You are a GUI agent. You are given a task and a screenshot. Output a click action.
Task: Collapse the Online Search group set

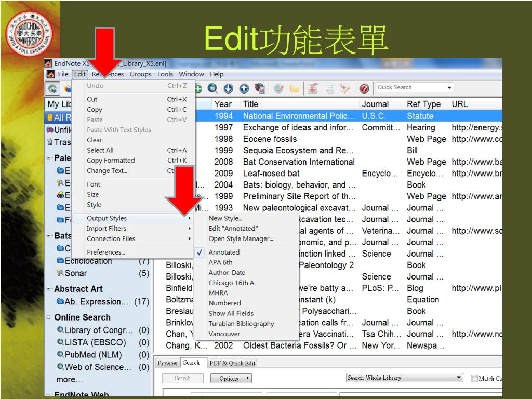(49, 317)
